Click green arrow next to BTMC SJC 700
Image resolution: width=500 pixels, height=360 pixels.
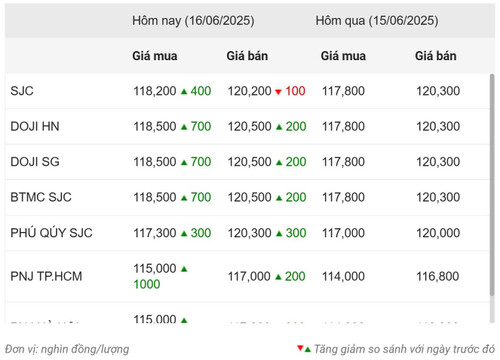click(x=184, y=198)
